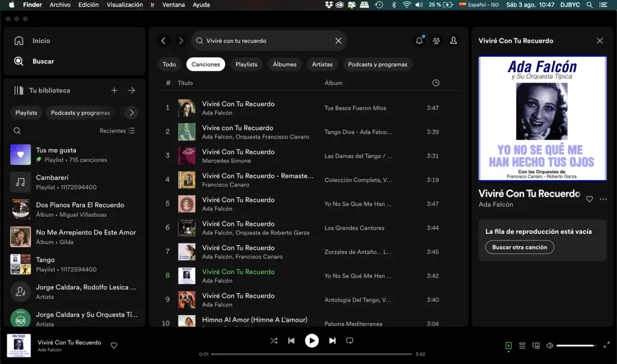Switch to full screen view

click(606, 345)
